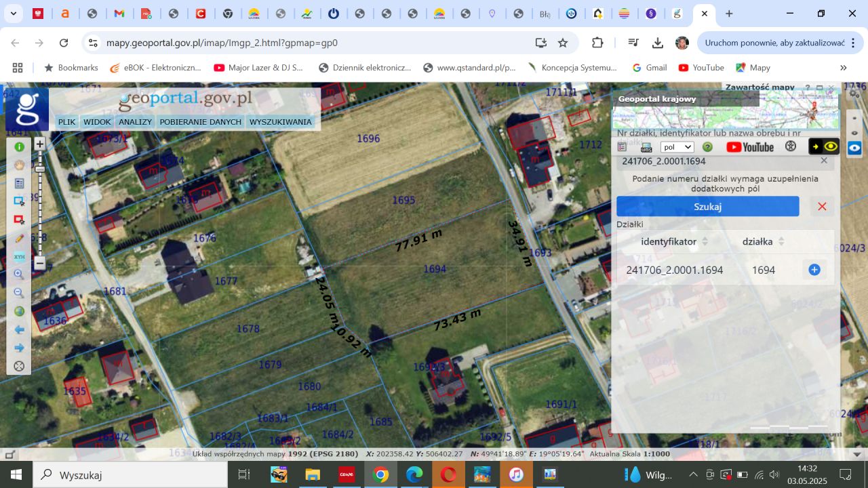Toggle the blue eye visibility button
This screenshot has width=868, height=488.
click(854, 147)
